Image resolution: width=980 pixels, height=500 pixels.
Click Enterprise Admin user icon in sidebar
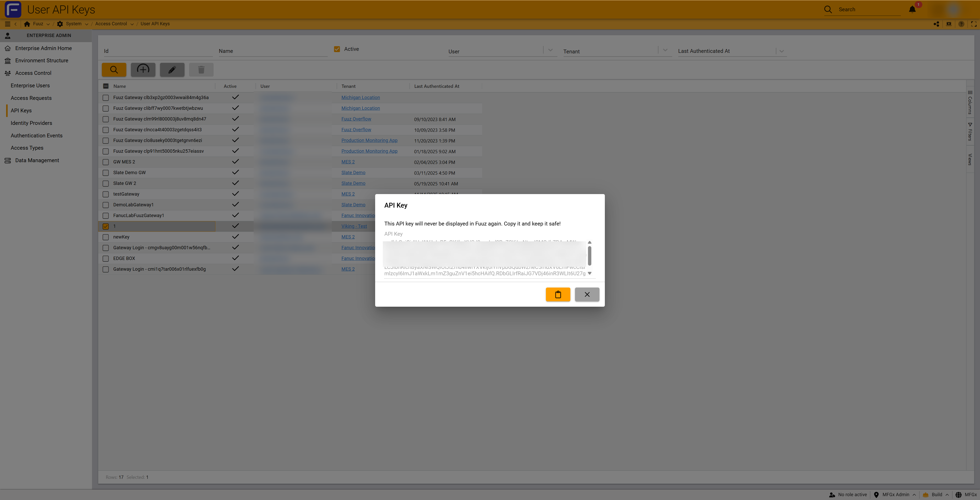tap(8, 35)
